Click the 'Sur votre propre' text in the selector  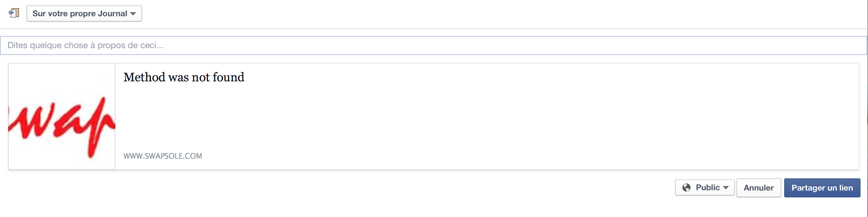[x=64, y=14]
